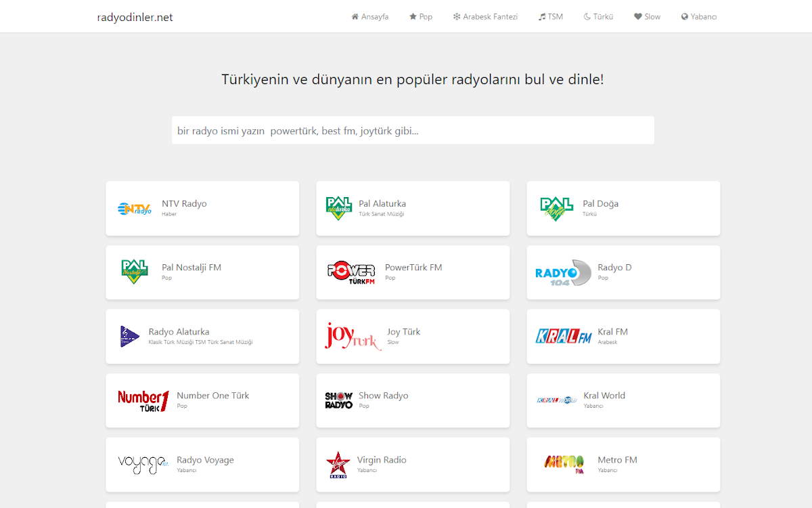
Task: Click the home icon beside Ansayfa
Action: 355,17
